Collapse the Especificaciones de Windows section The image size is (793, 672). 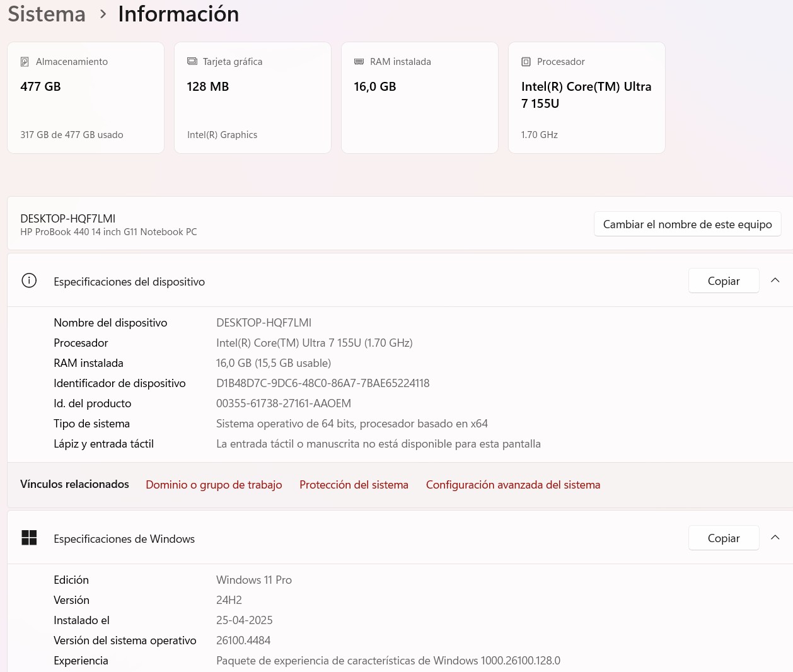(775, 538)
